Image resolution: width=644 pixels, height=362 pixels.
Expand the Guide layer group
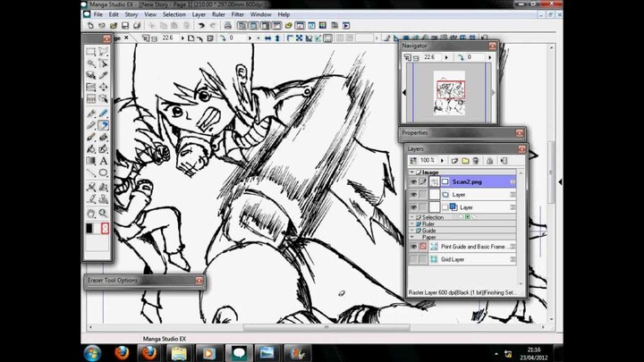(x=412, y=231)
